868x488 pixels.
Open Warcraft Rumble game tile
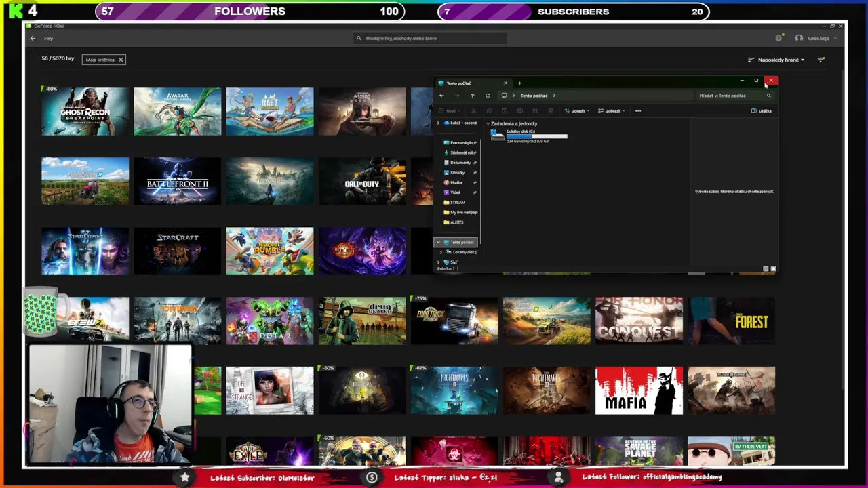click(x=270, y=251)
